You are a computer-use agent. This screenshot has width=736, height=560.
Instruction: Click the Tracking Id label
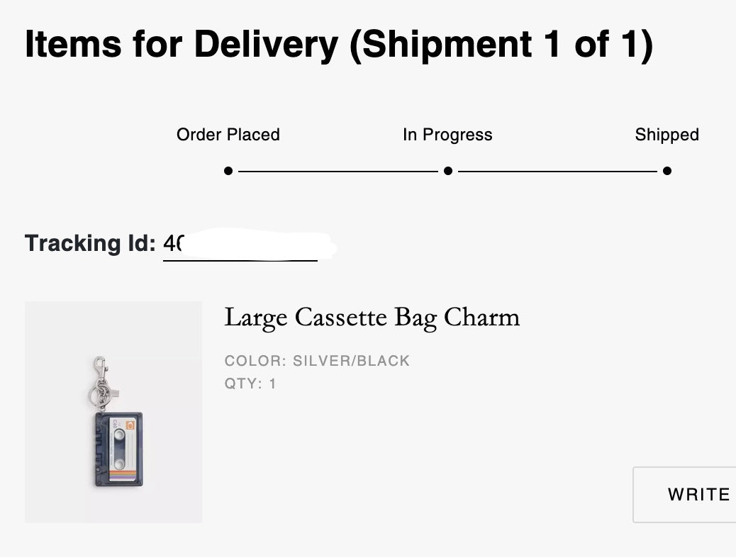[x=90, y=244]
